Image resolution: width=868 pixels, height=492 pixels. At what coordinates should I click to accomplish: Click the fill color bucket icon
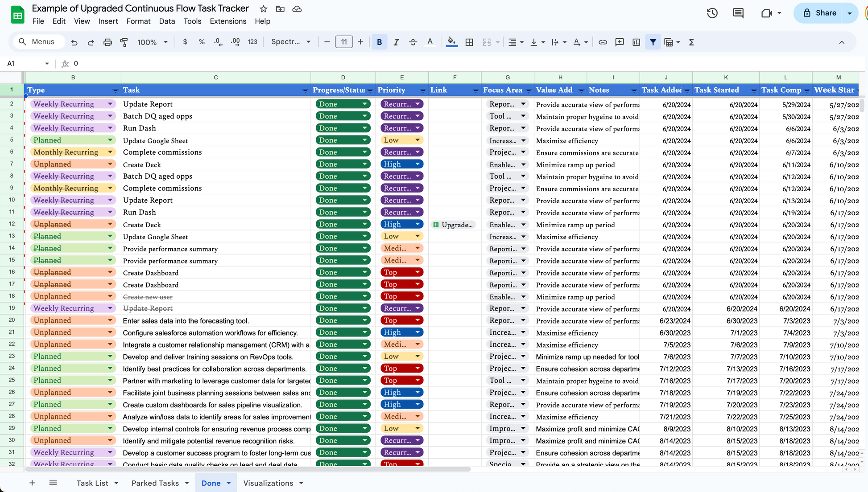click(451, 42)
